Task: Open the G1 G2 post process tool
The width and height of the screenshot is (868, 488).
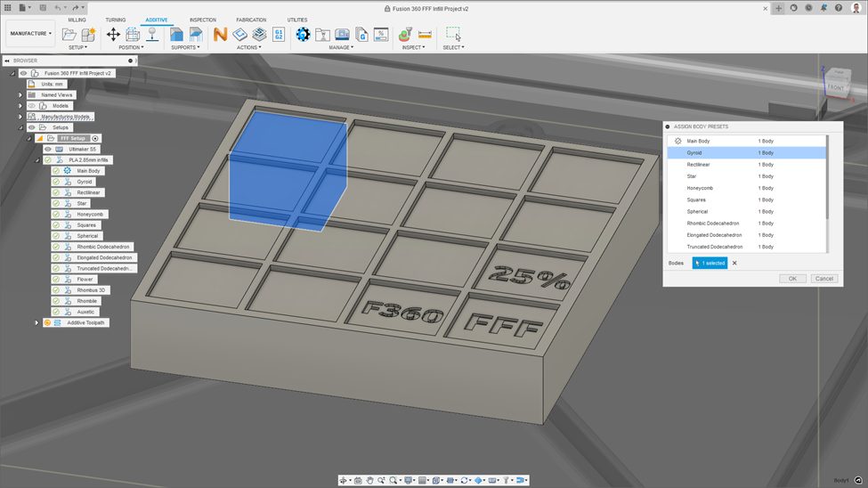Action: coord(279,34)
